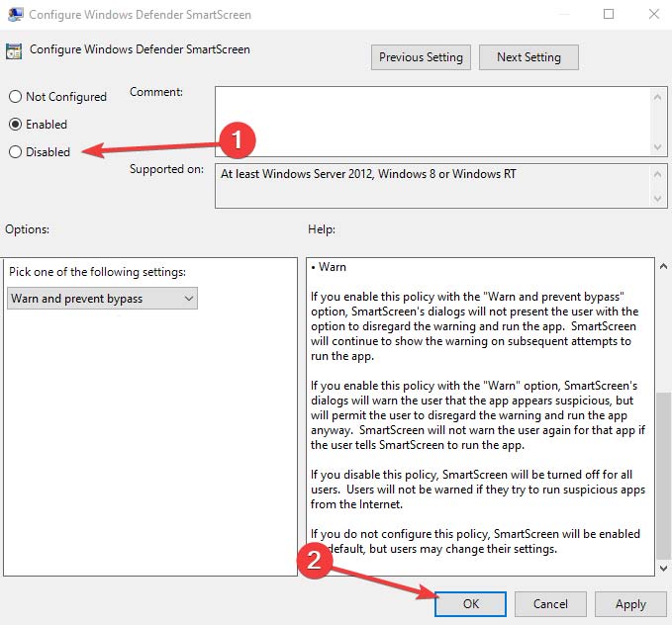This screenshot has width=672, height=625.
Task: Cancel the policy dialog
Action: tap(550, 604)
